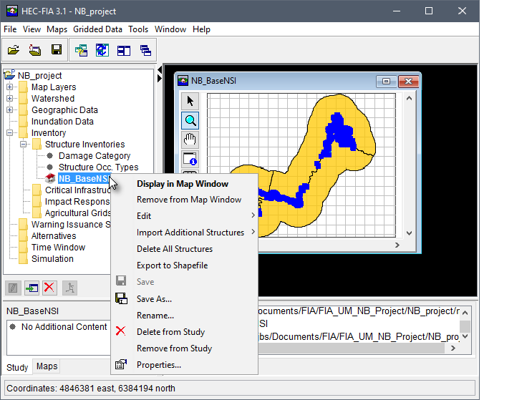Select Export to Shapefile menu entry

coord(172,265)
